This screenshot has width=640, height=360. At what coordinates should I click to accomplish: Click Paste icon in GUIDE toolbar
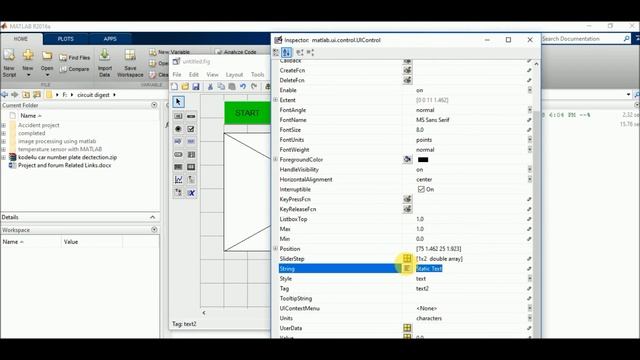[232, 87]
